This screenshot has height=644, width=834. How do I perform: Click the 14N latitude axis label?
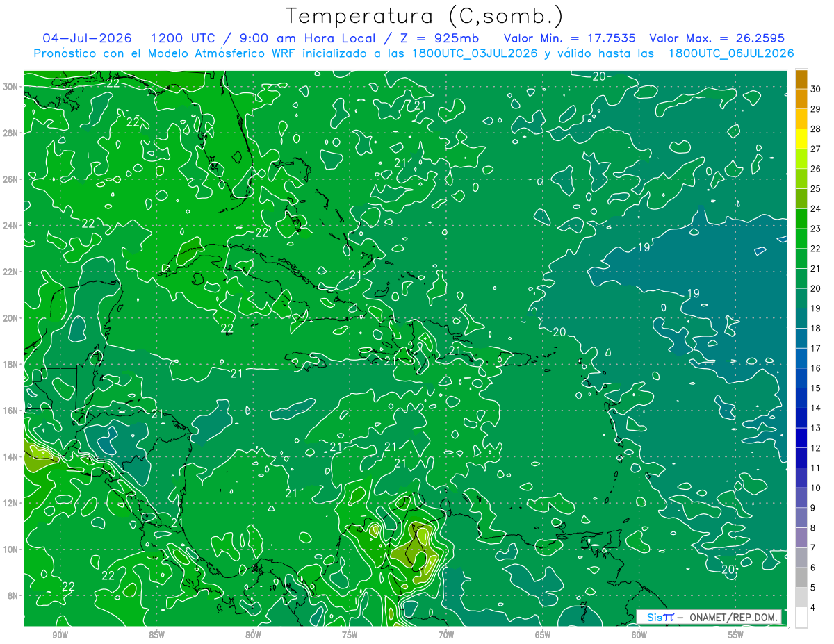(11, 456)
